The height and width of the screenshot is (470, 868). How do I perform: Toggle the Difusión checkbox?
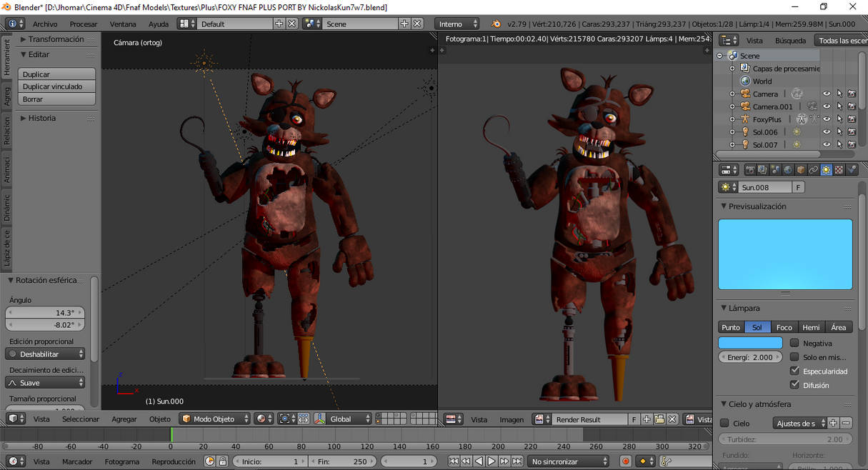(x=794, y=384)
